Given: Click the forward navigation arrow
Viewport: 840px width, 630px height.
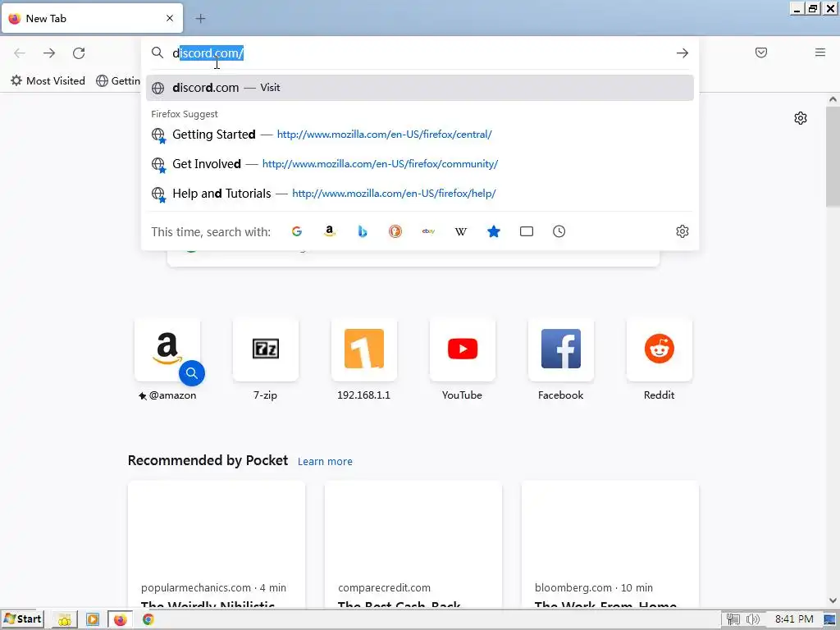Looking at the screenshot, I should point(49,53).
